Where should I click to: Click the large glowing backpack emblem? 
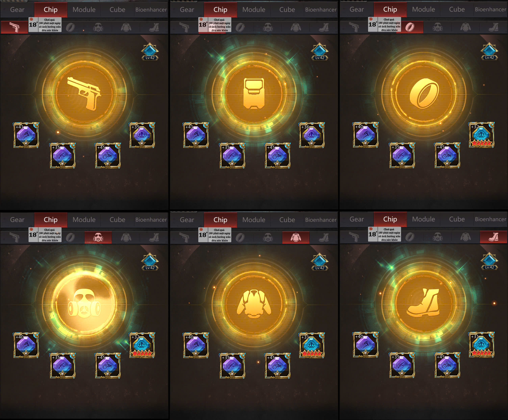click(x=254, y=94)
